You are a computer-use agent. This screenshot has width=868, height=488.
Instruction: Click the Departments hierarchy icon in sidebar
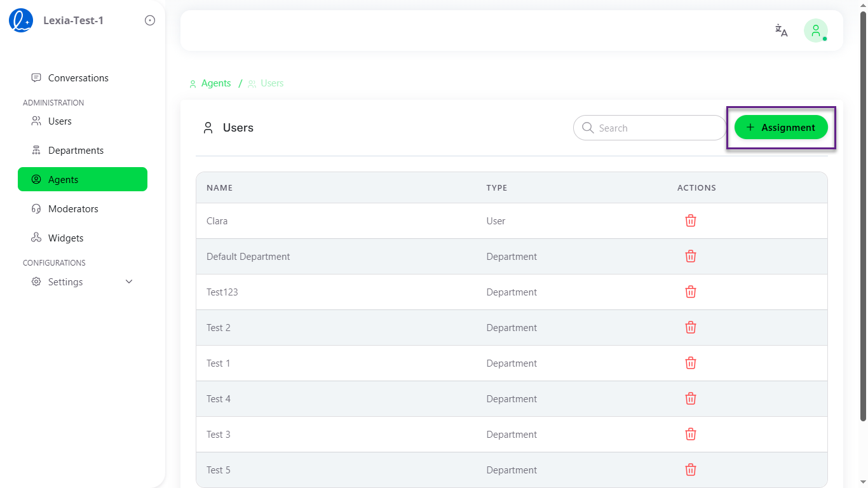tap(36, 150)
